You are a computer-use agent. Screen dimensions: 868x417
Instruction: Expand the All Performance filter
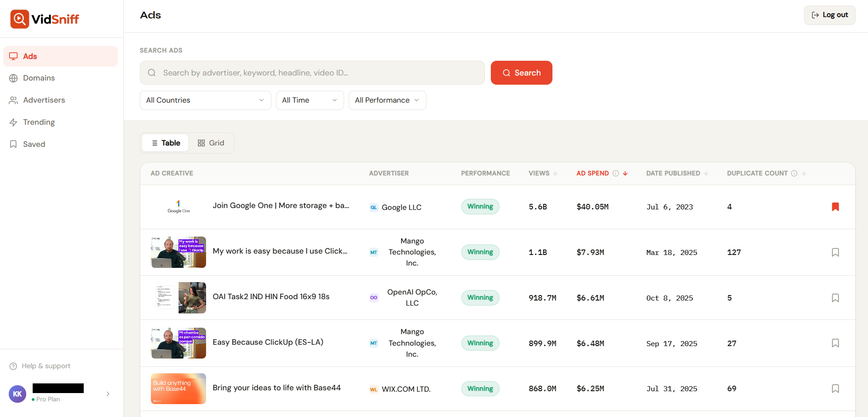(387, 100)
